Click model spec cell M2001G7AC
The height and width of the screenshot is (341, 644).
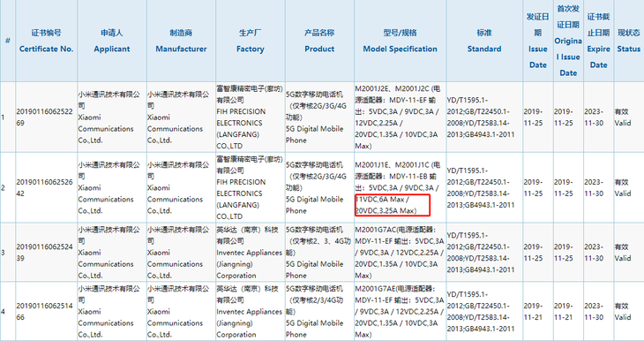(x=400, y=253)
